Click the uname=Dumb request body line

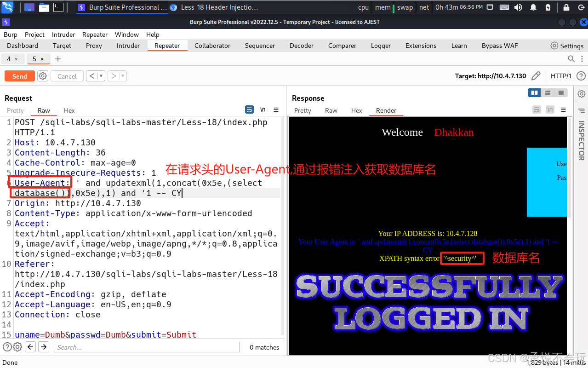105,334
